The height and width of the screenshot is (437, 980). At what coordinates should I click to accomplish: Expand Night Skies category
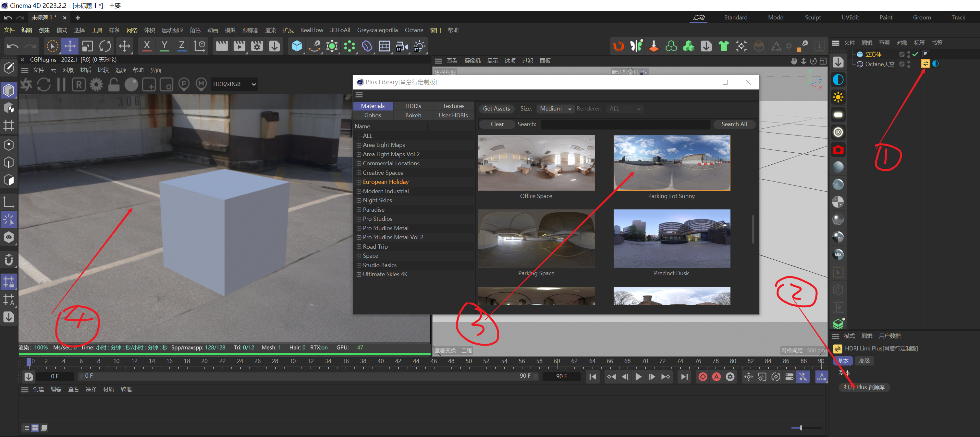point(358,200)
